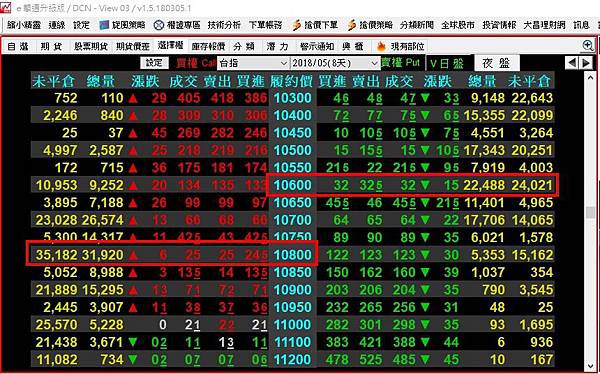Switch to the 期貨價差 tab

[x=133, y=47]
